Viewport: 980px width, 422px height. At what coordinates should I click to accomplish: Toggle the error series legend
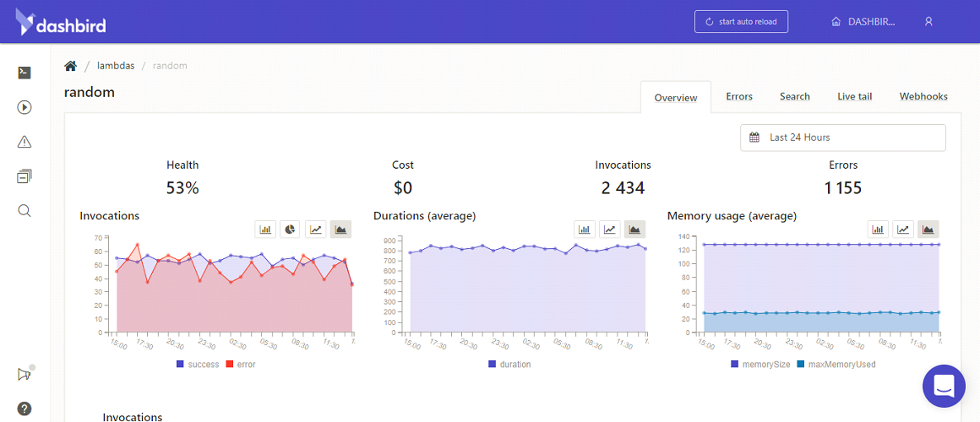241,364
